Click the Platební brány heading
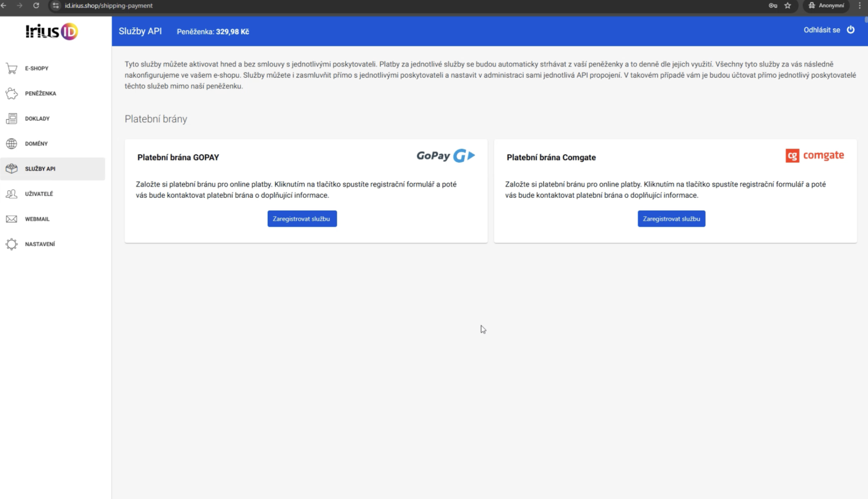Viewport: 868px width, 499px height. (x=156, y=119)
